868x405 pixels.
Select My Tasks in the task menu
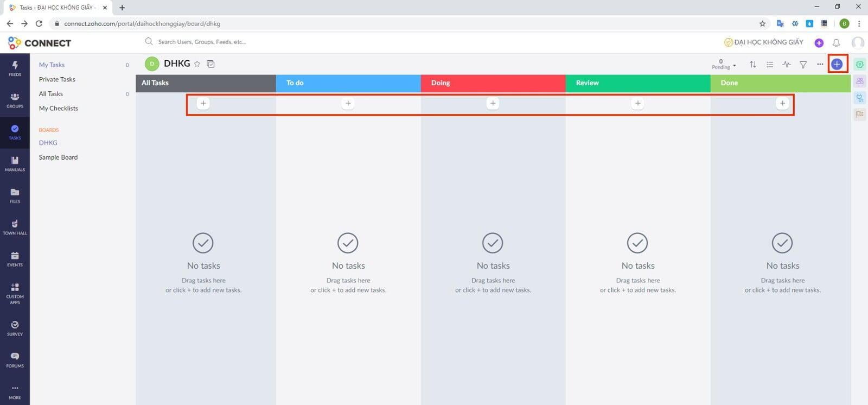point(52,65)
